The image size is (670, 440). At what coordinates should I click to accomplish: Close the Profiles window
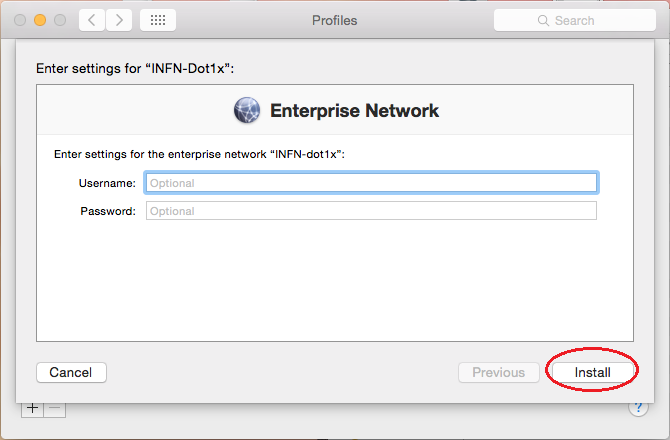click(x=20, y=20)
